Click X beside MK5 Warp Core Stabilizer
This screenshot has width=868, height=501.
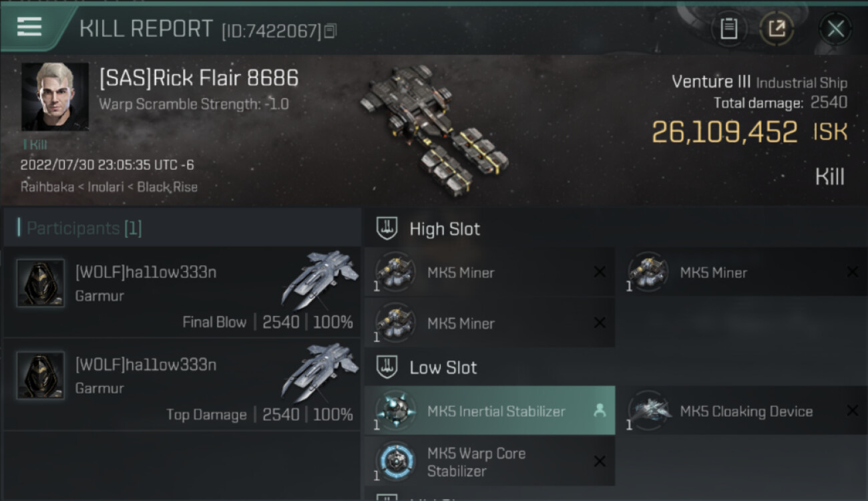pos(600,462)
